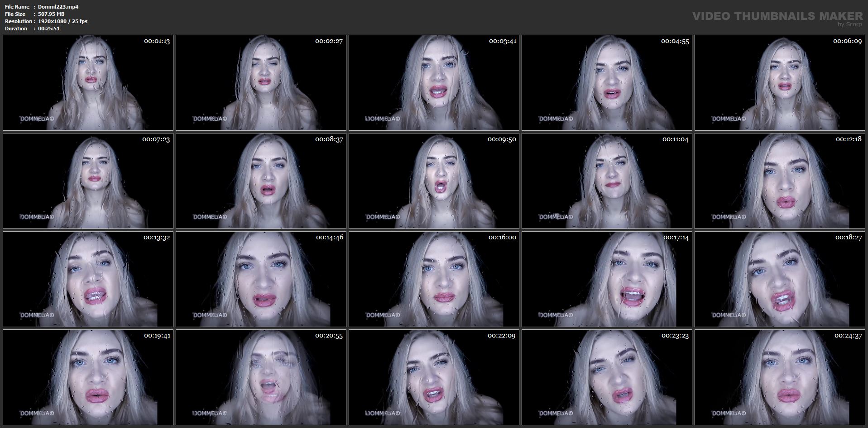Pick the frame timestamped 00:06:09
This screenshot has width=868, height=428.
coord(780,83)
